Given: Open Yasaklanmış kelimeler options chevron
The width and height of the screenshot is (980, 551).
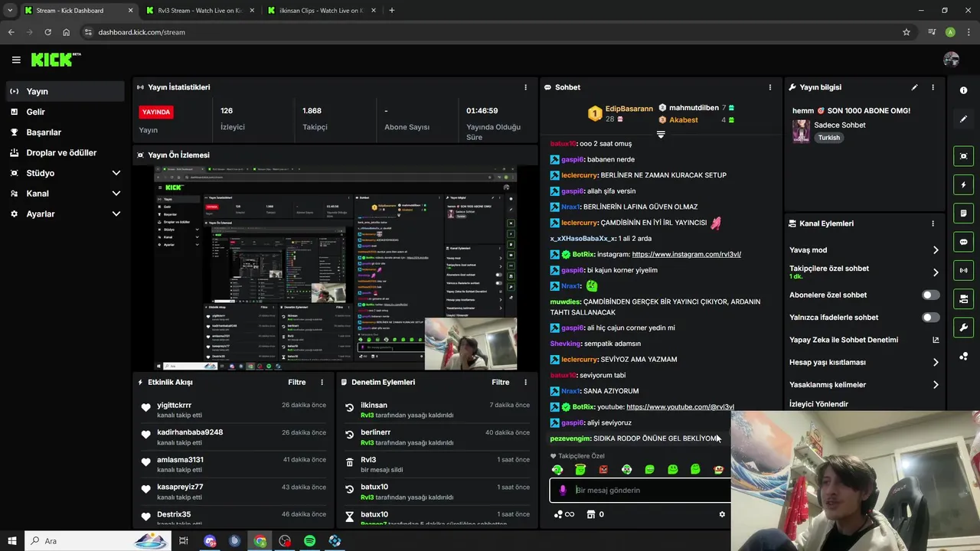Looking at the screenshot, I should click(936, 385).
